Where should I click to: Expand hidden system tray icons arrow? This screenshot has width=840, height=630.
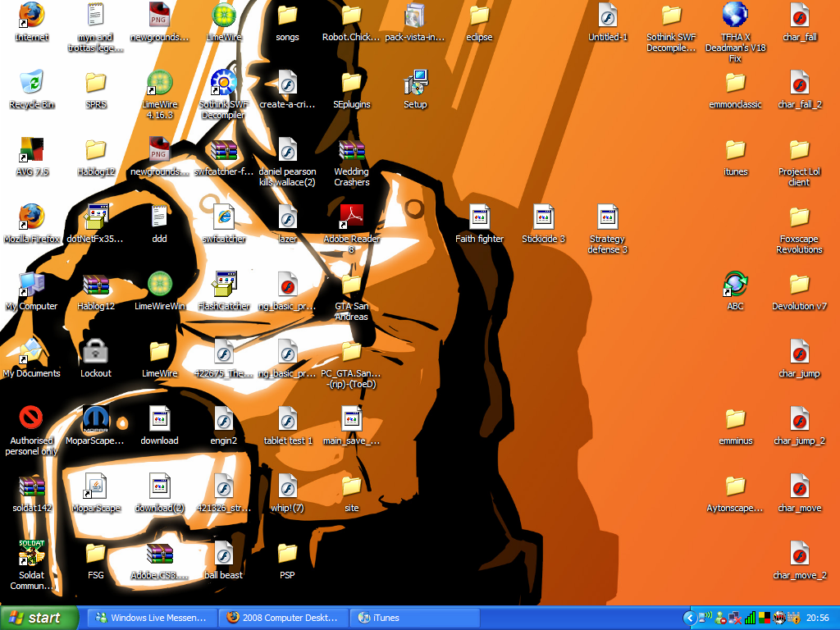click(689, 618)
